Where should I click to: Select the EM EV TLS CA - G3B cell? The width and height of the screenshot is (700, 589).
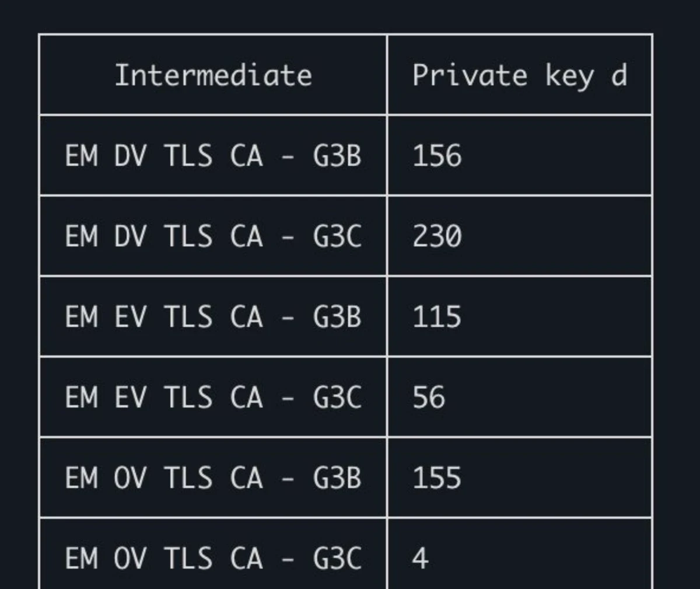click(213, 316)
